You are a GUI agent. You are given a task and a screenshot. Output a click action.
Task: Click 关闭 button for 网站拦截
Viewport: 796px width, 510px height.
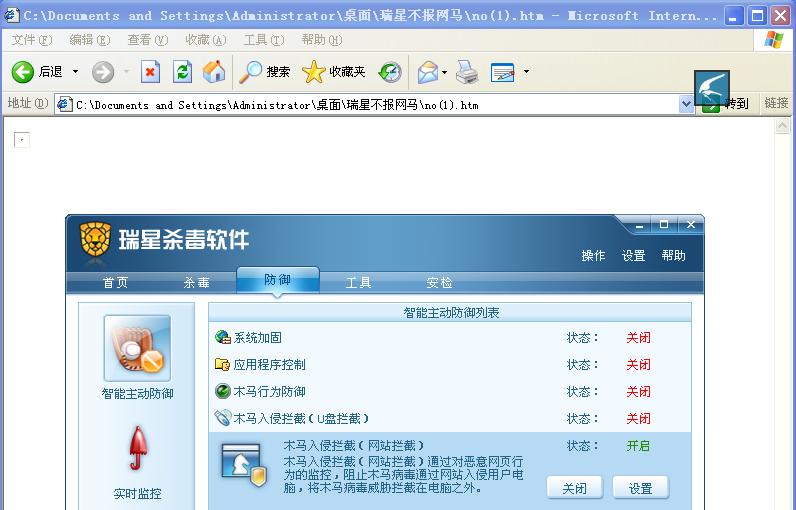575,488
